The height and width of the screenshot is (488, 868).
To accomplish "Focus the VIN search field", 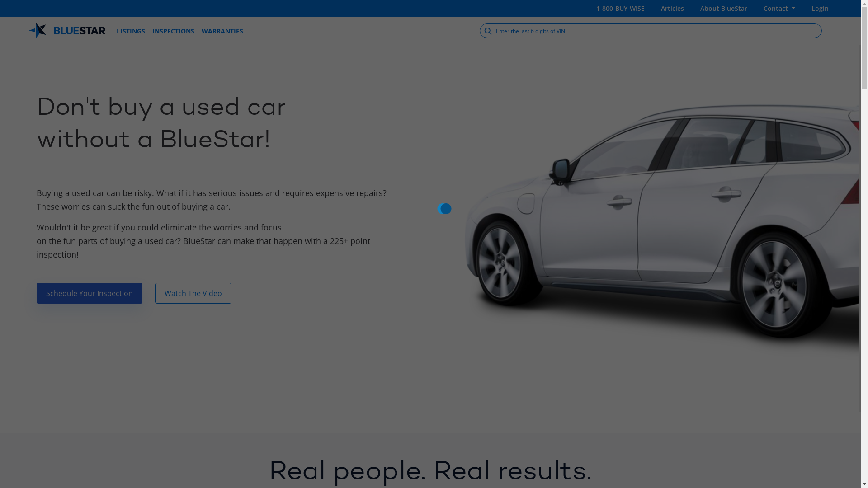I will [x=651, y=31].
